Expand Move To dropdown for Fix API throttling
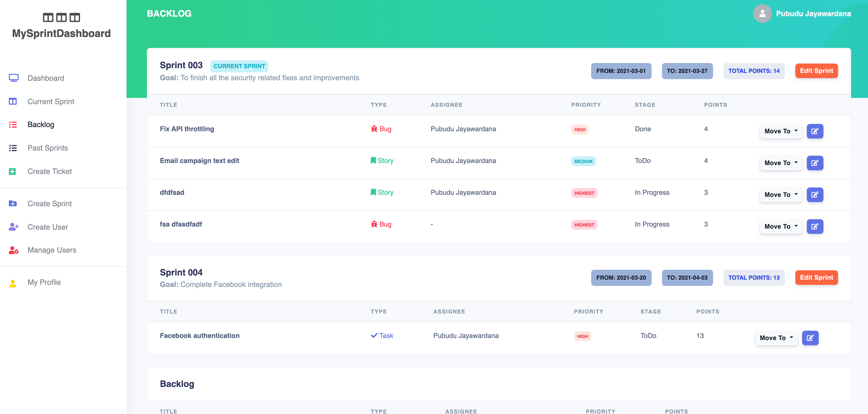 pyautogui.click(x=780, y=131)
